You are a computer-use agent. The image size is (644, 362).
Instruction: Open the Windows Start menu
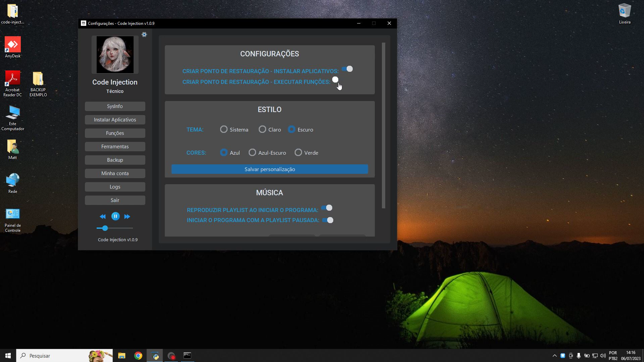pos(8,356)
